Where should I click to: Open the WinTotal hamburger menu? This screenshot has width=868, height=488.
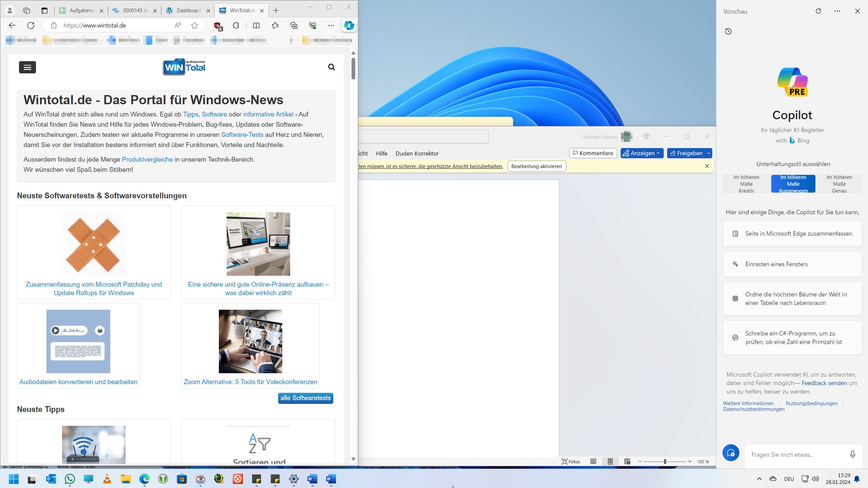point(27,67)
